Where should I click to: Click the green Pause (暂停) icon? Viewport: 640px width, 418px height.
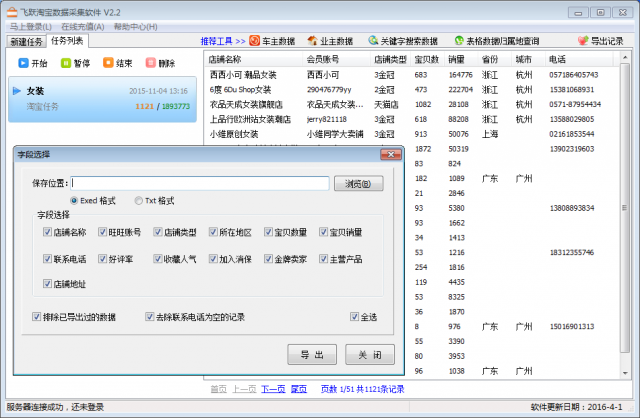coord(65,63)
